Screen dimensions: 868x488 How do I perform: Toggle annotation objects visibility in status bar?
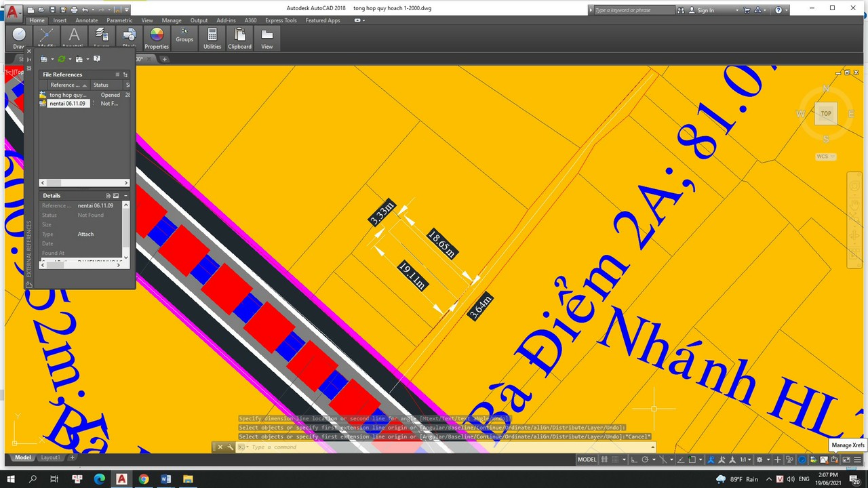coord(711,460)
